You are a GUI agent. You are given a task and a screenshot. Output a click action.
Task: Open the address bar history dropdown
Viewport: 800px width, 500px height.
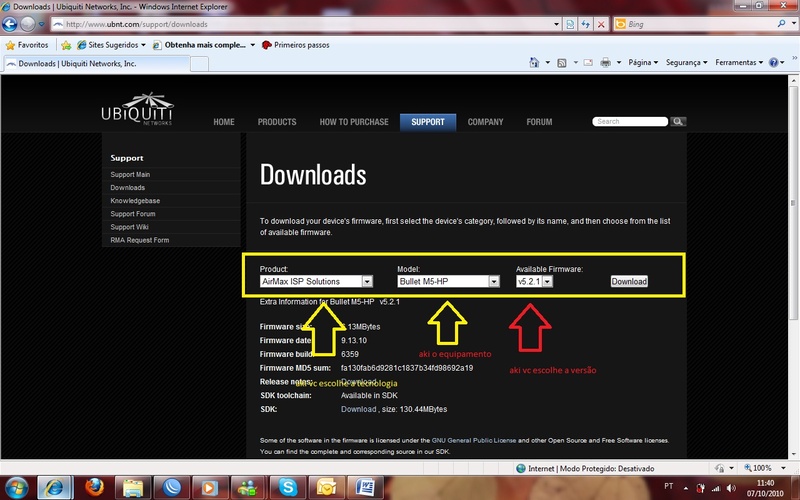click(x=556, y=24)
